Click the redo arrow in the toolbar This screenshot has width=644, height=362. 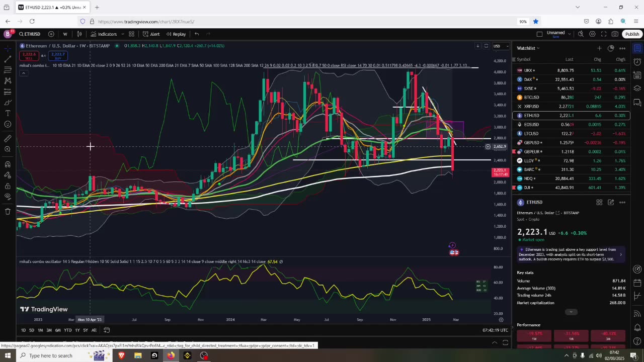[208, 34]
